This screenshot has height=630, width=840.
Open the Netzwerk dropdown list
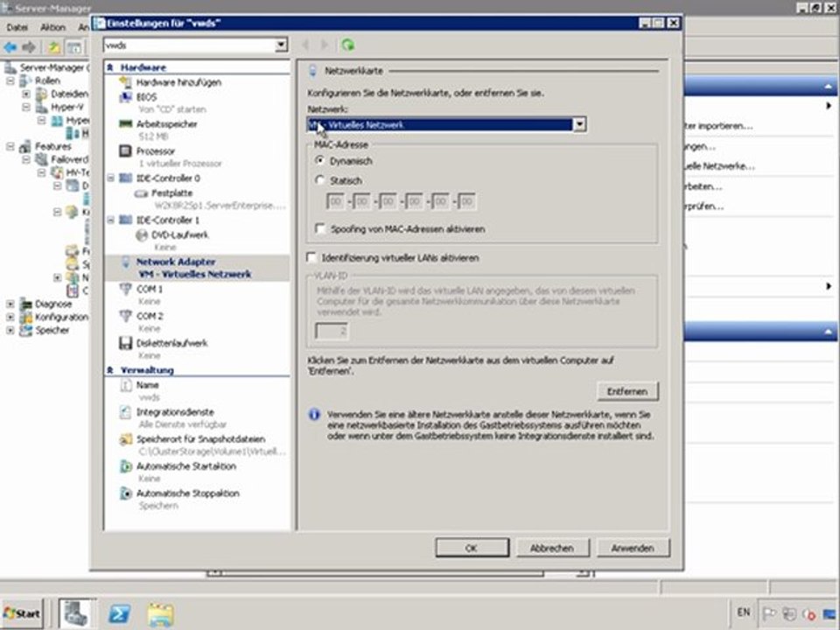(x=579, y=125)
